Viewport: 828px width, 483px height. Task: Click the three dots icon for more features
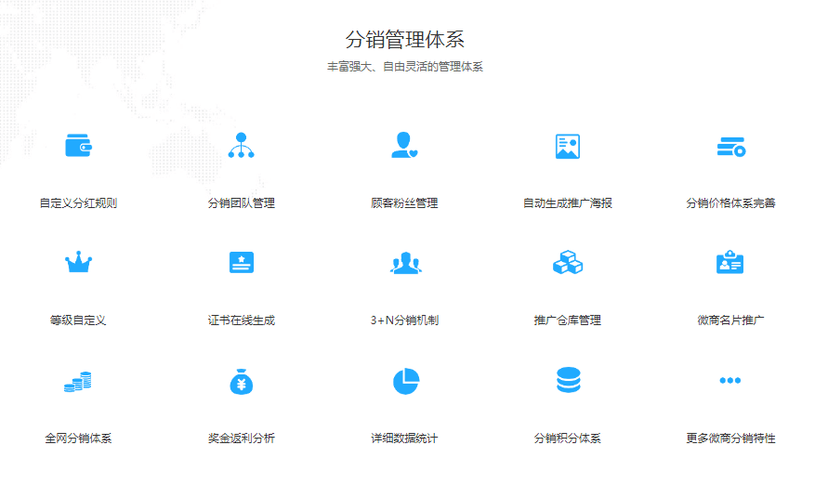click(730, 381)
